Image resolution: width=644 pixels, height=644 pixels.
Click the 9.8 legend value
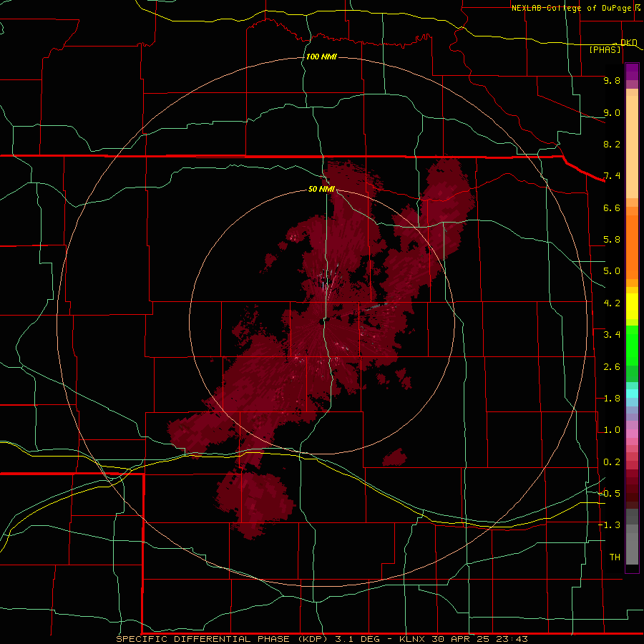pos(612,80)
